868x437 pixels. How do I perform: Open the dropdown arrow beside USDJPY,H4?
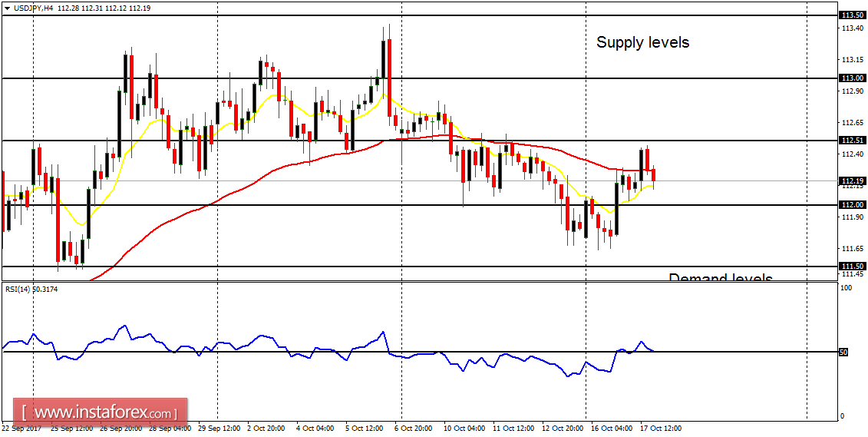click(x=6, y=8)
